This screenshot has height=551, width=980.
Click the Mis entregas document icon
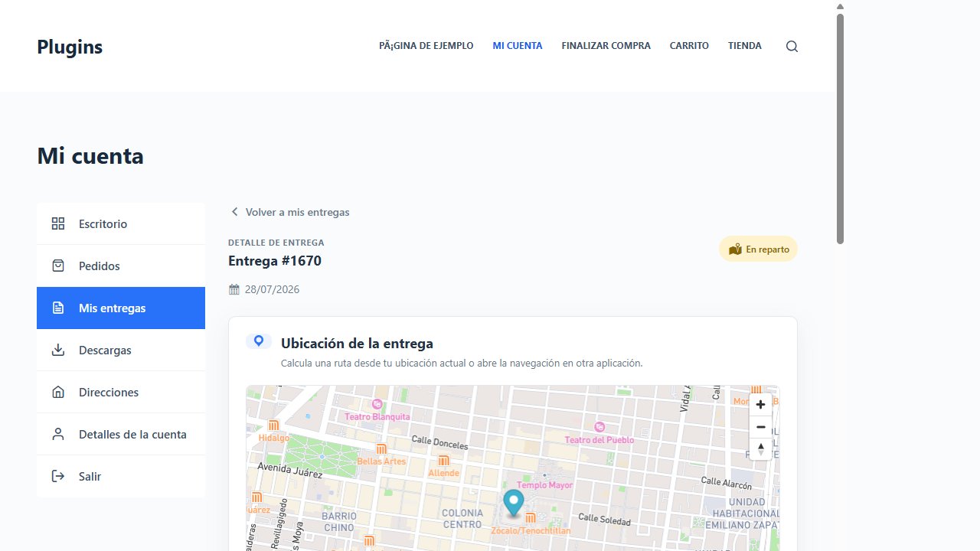coord(58,308)
